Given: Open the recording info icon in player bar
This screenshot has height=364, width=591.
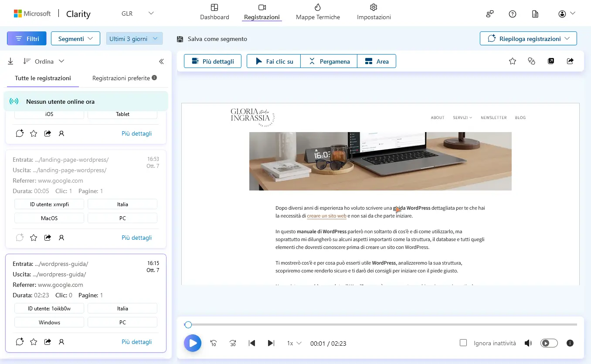Looking at the screenshot, I should click(x=570, y=343).
